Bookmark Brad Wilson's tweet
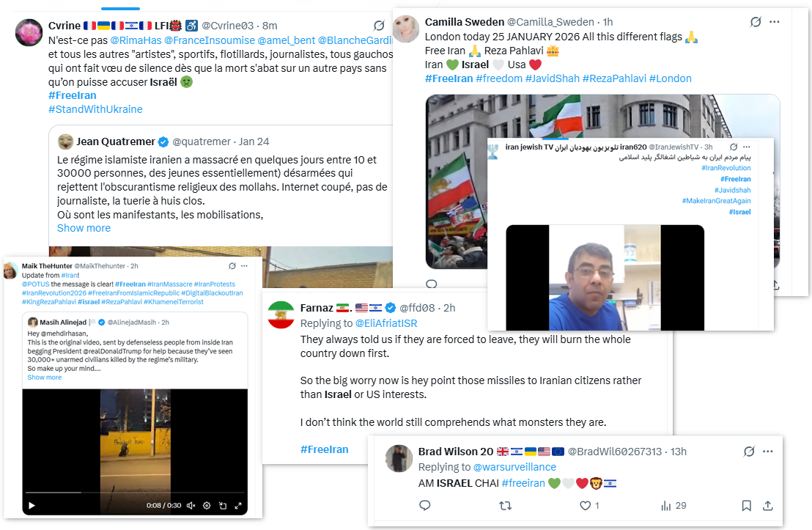812x530 pixels. pos(746,506)
